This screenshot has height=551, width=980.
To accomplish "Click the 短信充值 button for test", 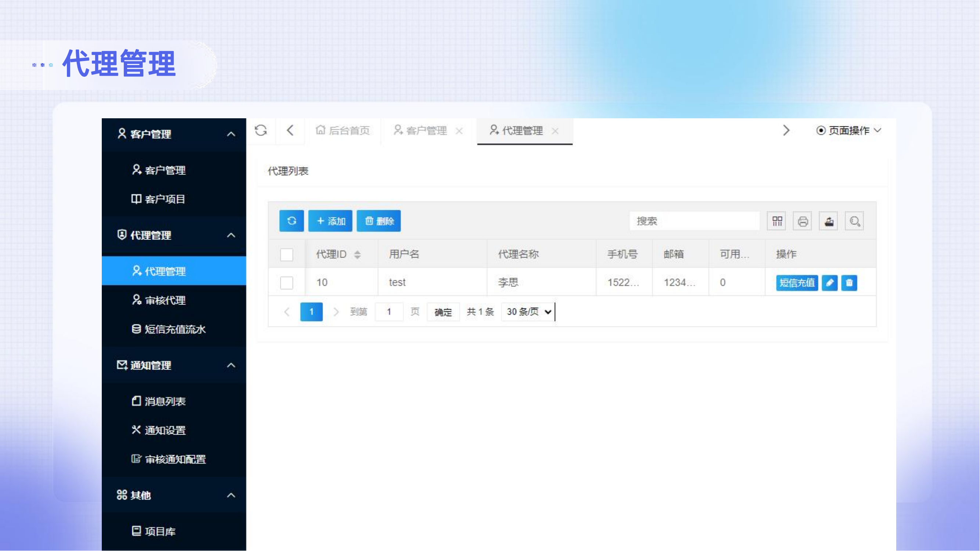I will point(797,283).
